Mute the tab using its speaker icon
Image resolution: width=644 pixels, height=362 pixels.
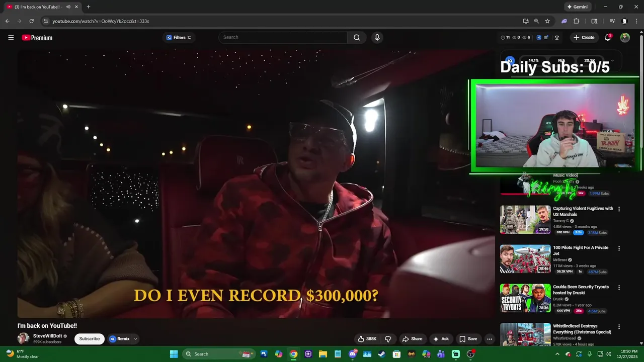(68, 7)
